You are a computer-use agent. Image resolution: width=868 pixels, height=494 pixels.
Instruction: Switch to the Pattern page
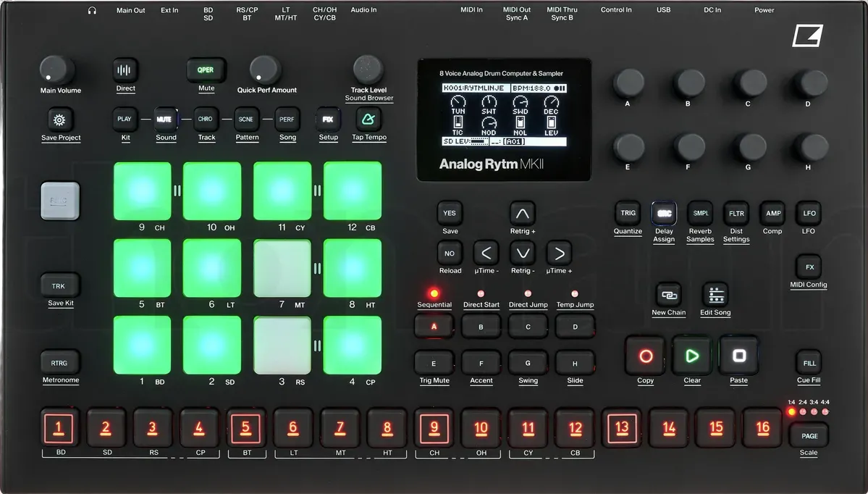click(246, 120)
